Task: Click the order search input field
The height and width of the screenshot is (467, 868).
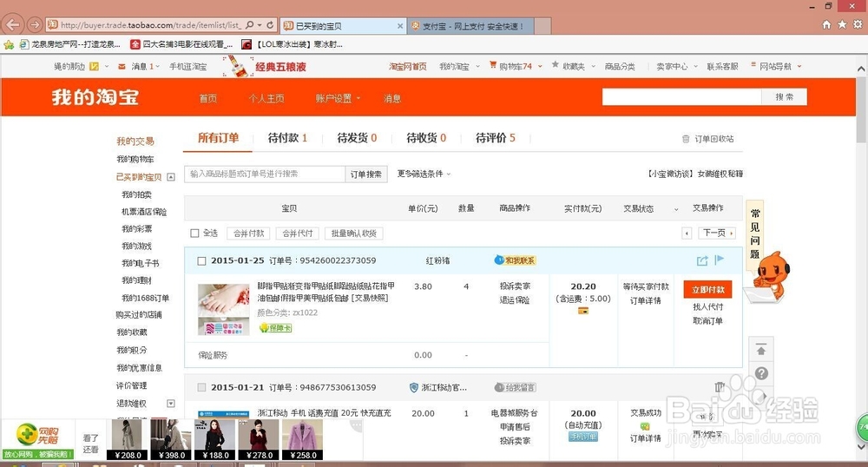Action: click(x=265, y=174)
